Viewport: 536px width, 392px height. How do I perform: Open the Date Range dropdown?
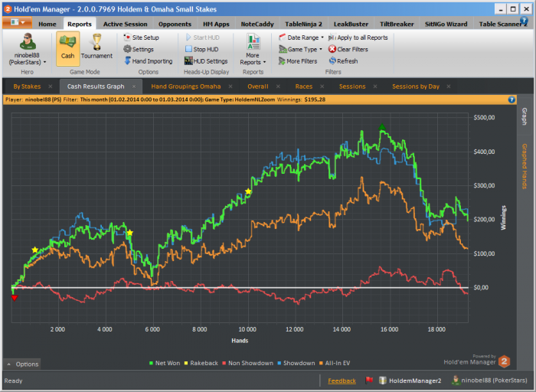click(301, 38)
